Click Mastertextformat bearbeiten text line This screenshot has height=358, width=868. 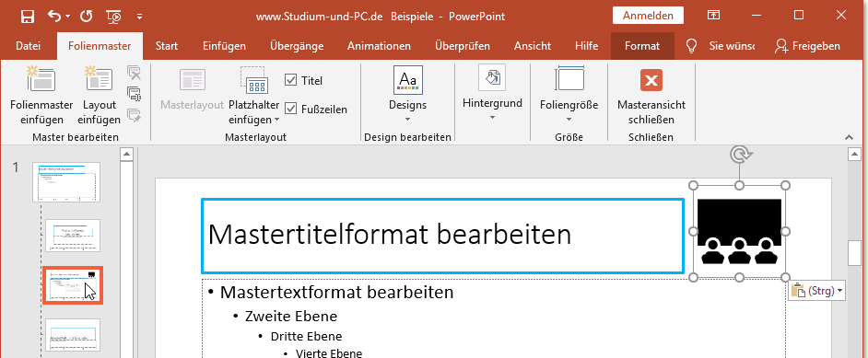pyautogui.click(x=336, y=292)
